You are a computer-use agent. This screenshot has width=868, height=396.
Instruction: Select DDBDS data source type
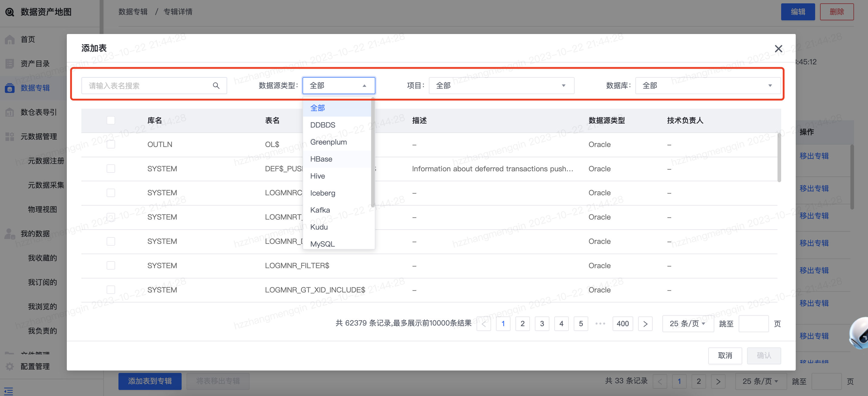coord(337,125)
